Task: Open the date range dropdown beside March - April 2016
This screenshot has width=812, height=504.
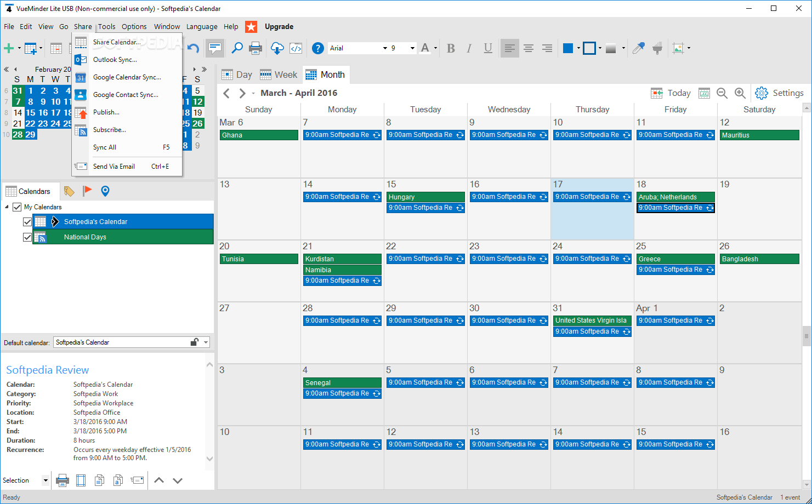Action: tap(253, 93)
